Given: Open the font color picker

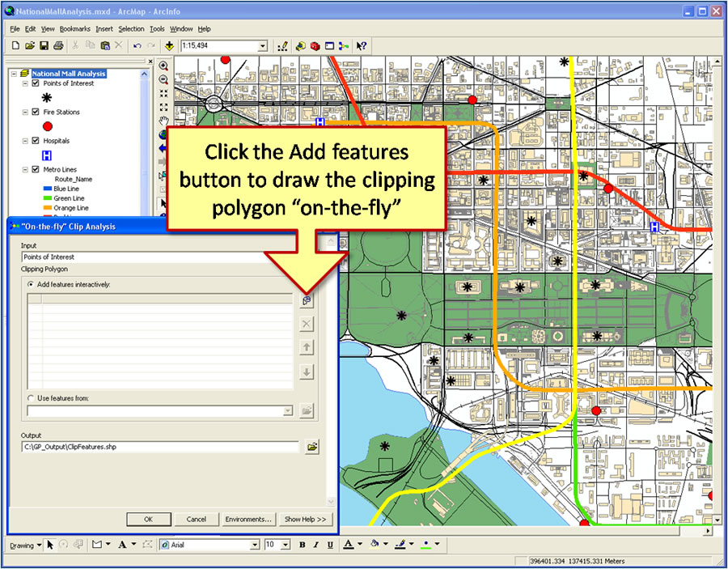Looking at the screenshot, I should pos(349,545).
